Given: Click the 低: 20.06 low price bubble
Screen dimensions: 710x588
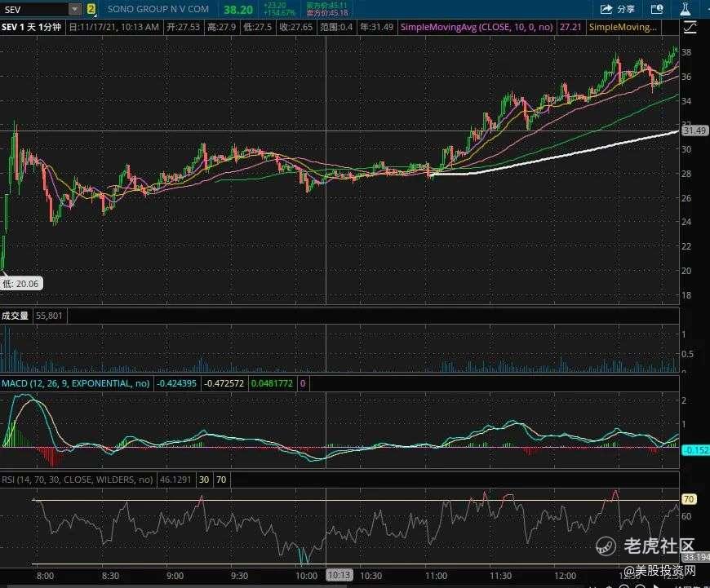Looking at the screenshot, I should pyautogui.click(x=21, y=284).
